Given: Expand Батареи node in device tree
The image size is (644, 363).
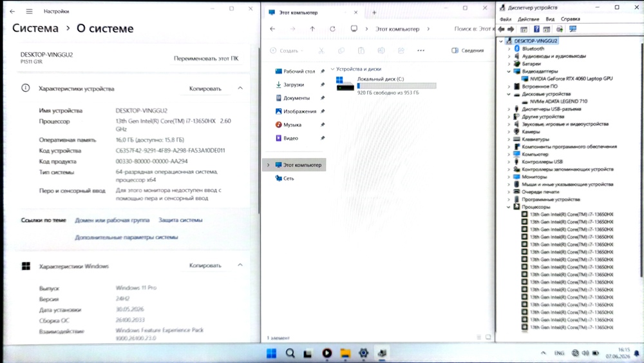Looking at the screenshot, I should pos(509,64).
